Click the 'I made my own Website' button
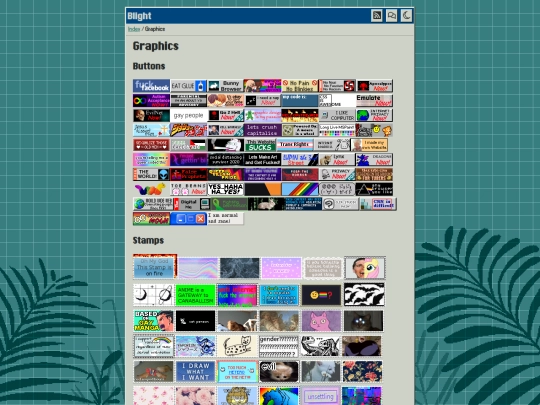 pyautogui.click(x=370, y=145)
